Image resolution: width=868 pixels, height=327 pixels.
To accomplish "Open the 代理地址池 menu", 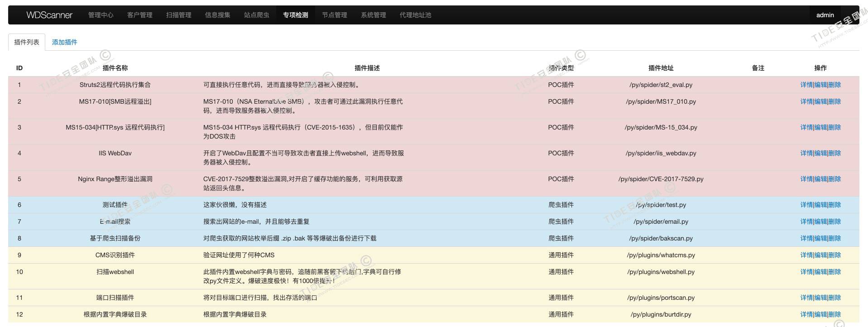I will (415, 15).
